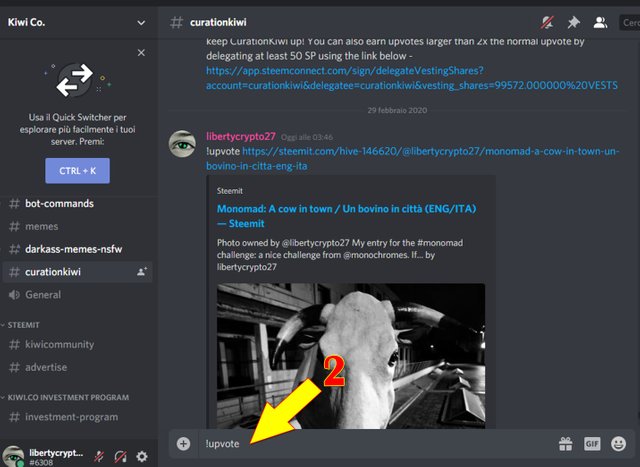Open the Kiwi Co. server dropdown menu
Viewport: 640px width, 467px height.
coord(141,23)
